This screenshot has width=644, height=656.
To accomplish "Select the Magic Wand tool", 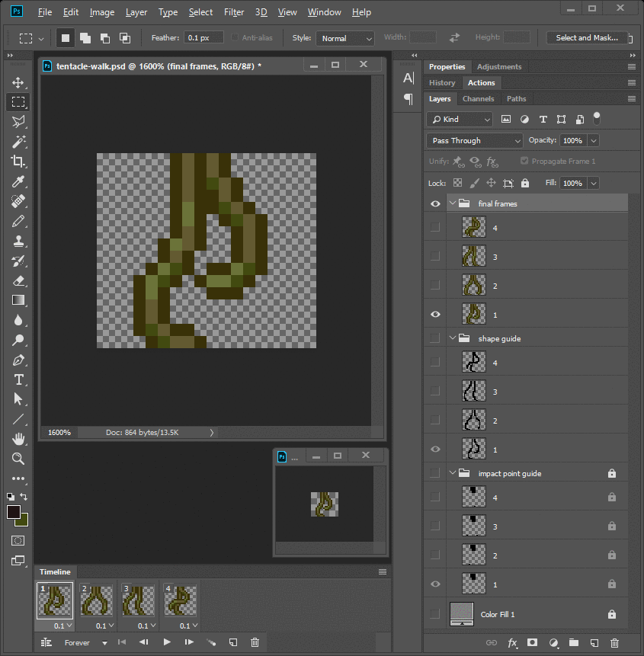I will tap(18, 142).
